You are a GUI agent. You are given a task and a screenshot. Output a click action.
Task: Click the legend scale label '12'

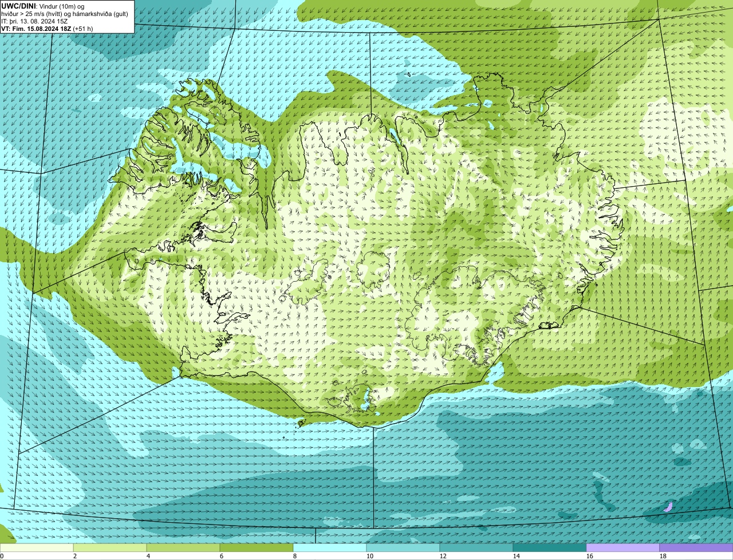tap(443, 556)
